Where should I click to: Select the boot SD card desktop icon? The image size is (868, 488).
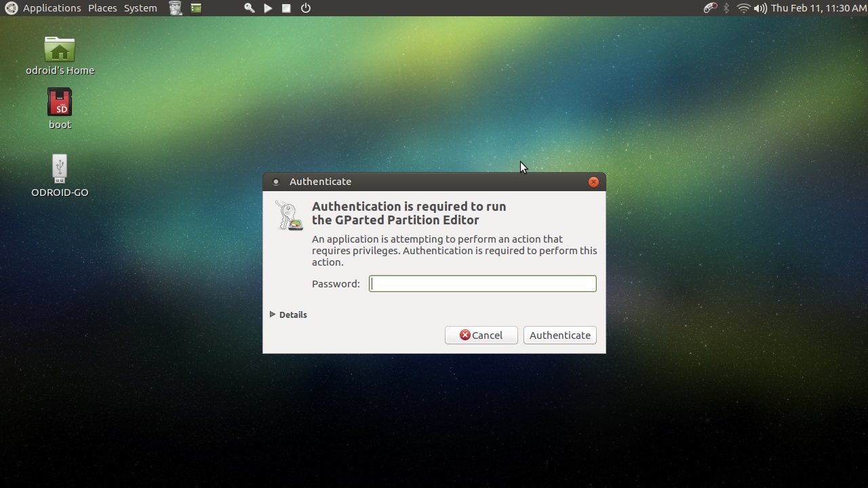click(60, 108)
